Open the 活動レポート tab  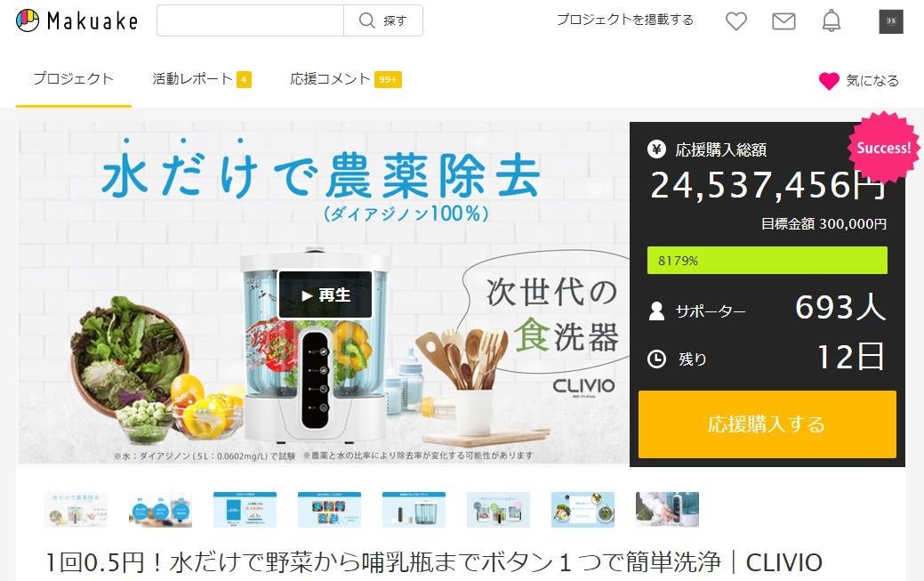click(x=202, y=78)
